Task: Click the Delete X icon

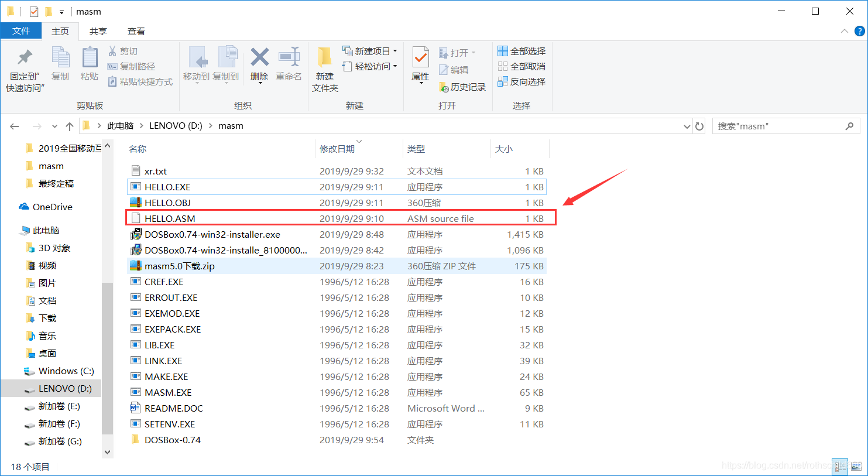Action: click(x=259, y=57)
